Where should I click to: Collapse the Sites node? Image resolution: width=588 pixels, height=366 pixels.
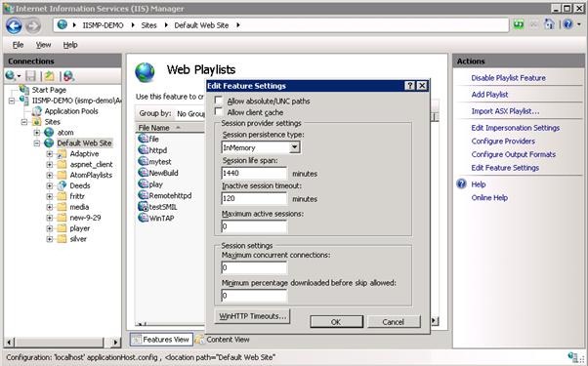click(24, 122)
